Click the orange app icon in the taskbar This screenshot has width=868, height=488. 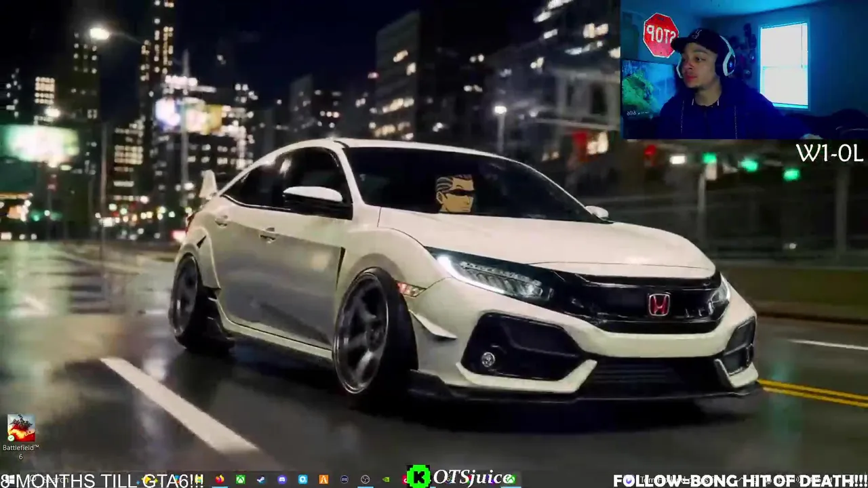tap(323, 479)
